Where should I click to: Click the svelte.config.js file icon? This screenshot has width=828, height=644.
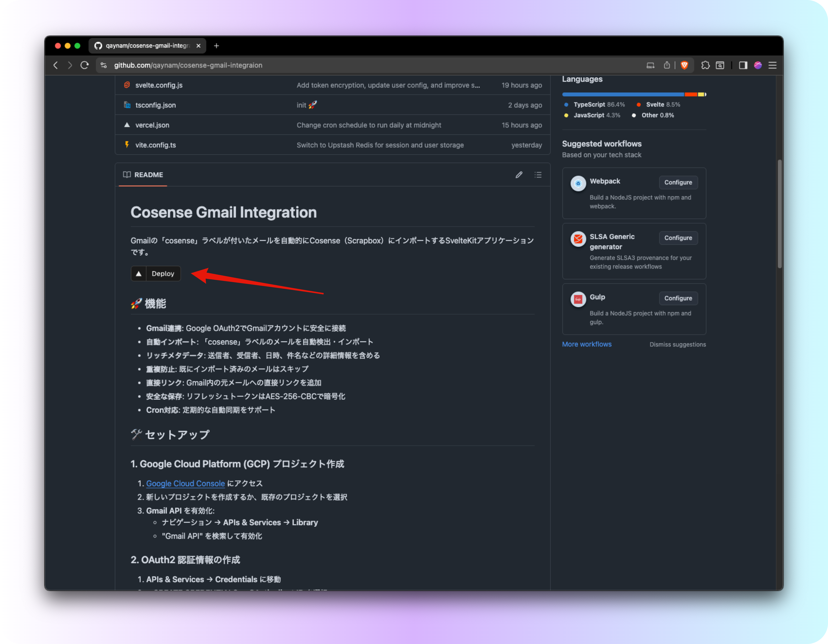click(127, 85)
